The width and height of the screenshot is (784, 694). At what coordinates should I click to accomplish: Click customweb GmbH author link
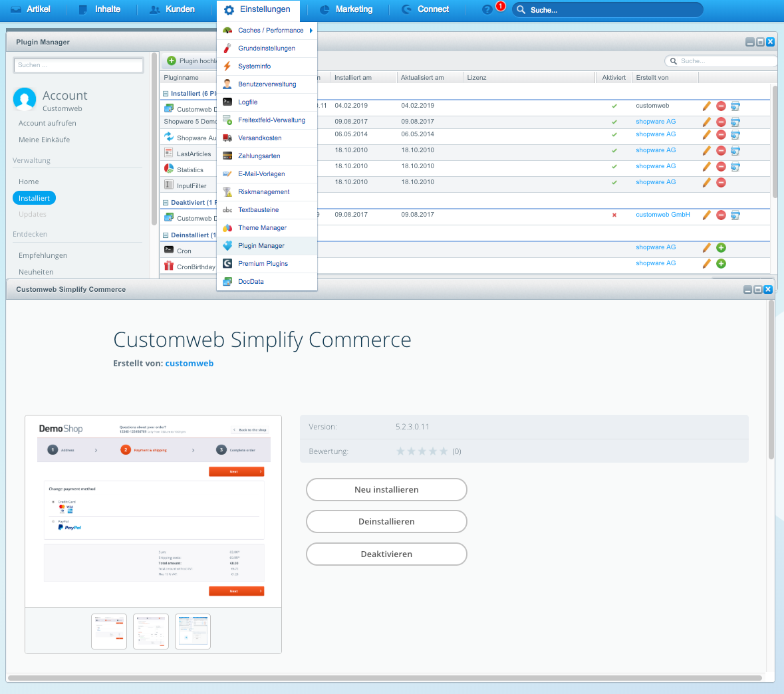(x=662, y=215)
